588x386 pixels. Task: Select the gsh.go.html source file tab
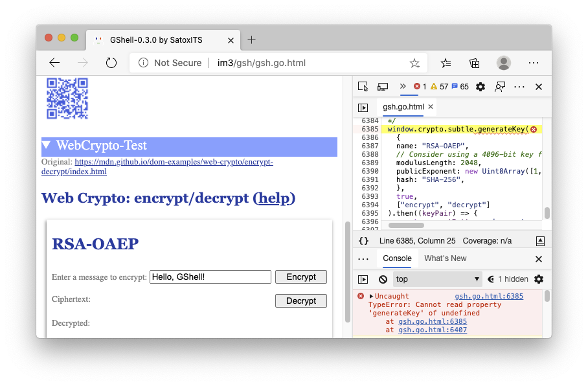coord(403,107)
